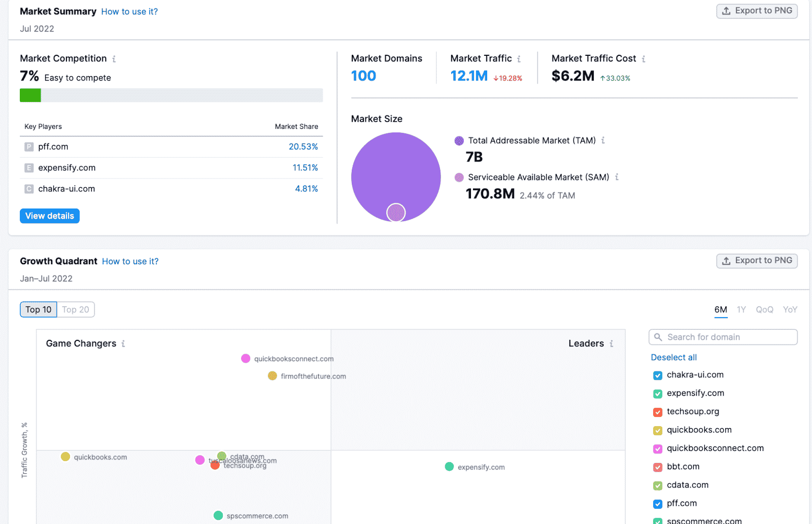Image resolution: width=812 pixels, height=524 pixels.
Task: Click the chakra-ui.com name in Key Players
Action: coord(66,189)
